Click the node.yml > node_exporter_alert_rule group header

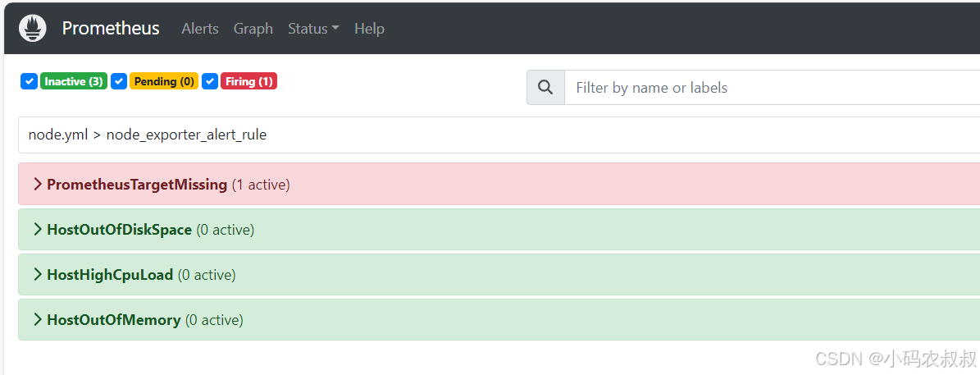(499, 135)
